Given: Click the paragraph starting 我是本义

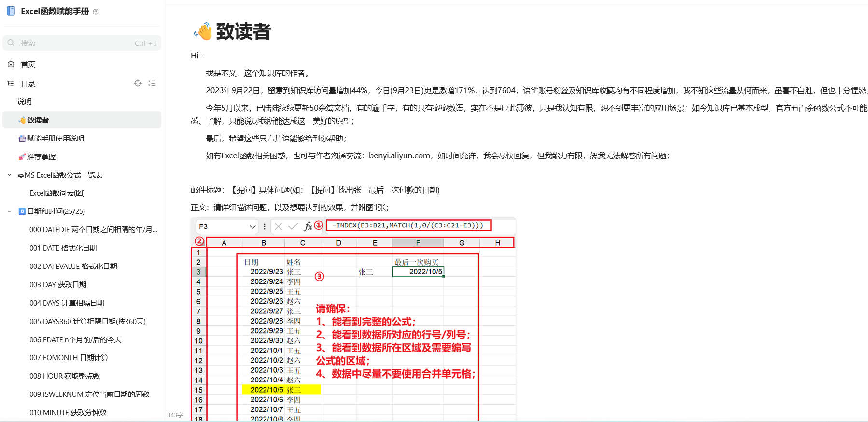Looking at the screenshot, I should (x=258, y=73).
